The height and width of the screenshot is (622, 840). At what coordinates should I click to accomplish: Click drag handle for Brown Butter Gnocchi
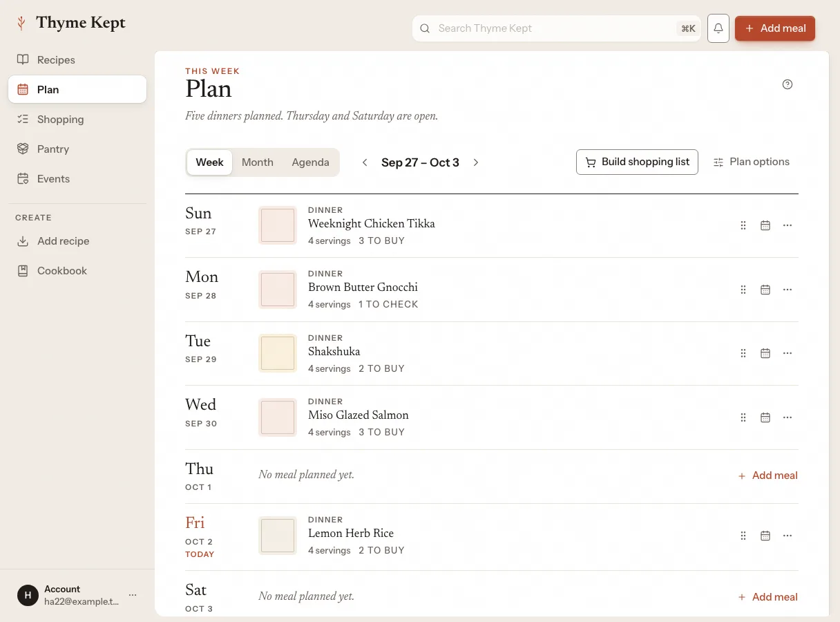point(743,290)
